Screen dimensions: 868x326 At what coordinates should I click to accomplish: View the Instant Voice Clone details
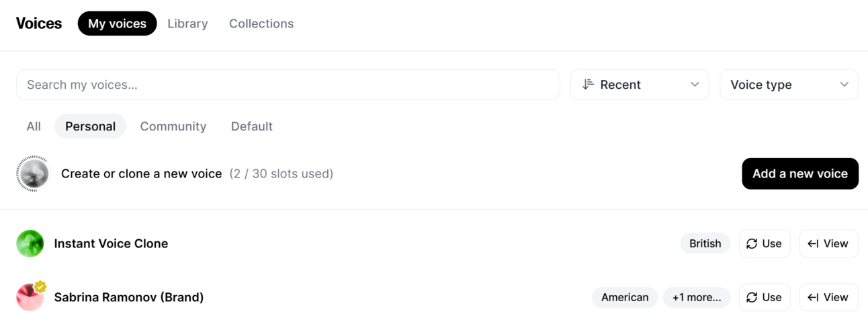point(828,243)
